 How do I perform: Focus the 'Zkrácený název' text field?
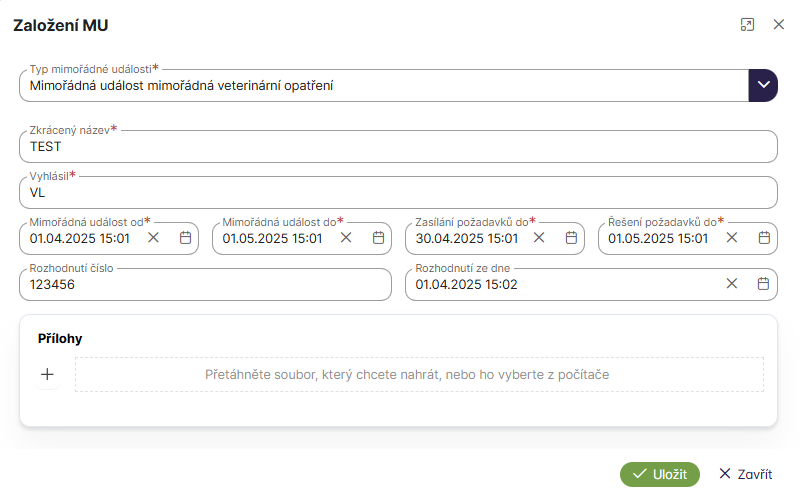point(398,146)
